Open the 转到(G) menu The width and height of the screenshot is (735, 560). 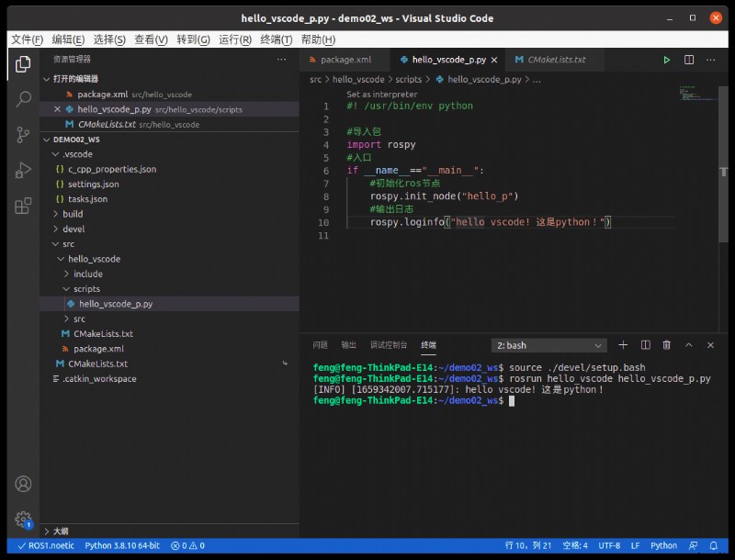pos(193,39)
